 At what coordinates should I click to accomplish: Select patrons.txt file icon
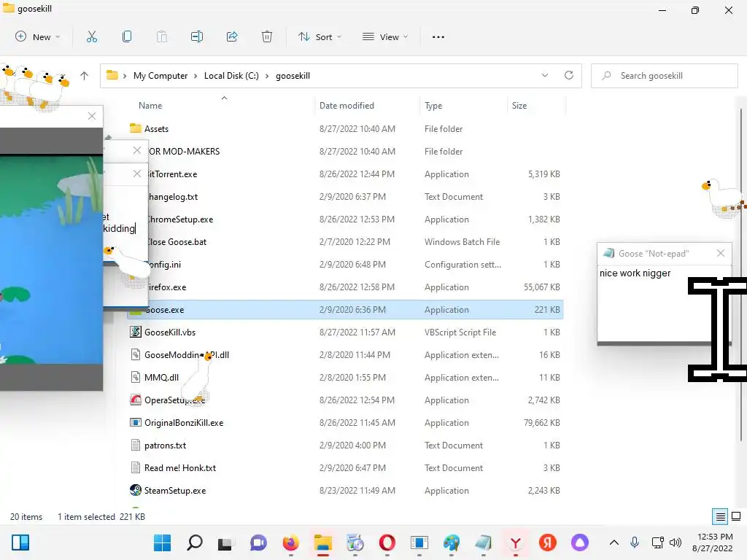[136, 446]
